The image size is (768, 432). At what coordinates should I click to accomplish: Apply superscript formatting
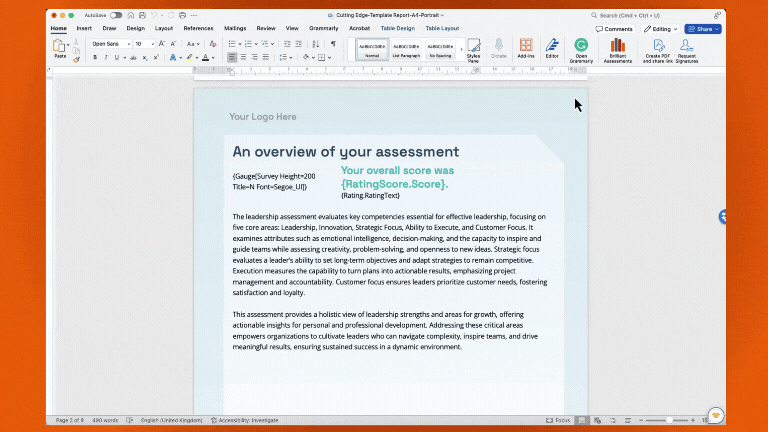coord(156,58)
